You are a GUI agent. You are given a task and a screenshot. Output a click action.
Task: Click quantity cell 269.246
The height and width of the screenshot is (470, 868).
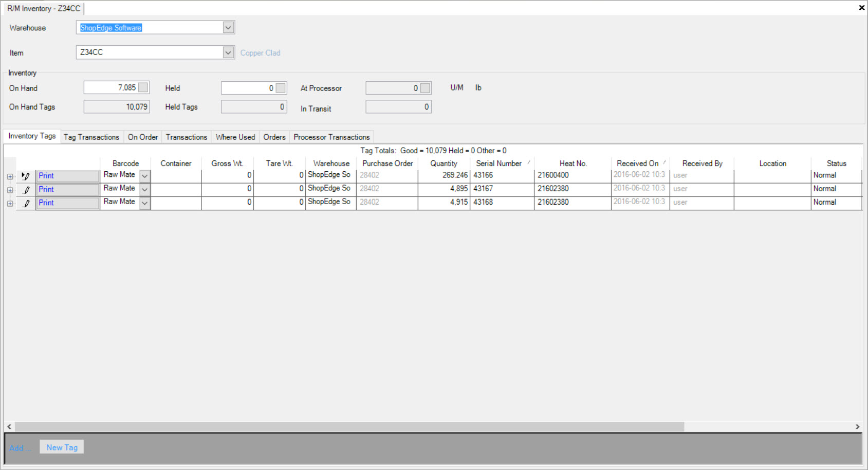pyautogui.click(x=444, y=175)
